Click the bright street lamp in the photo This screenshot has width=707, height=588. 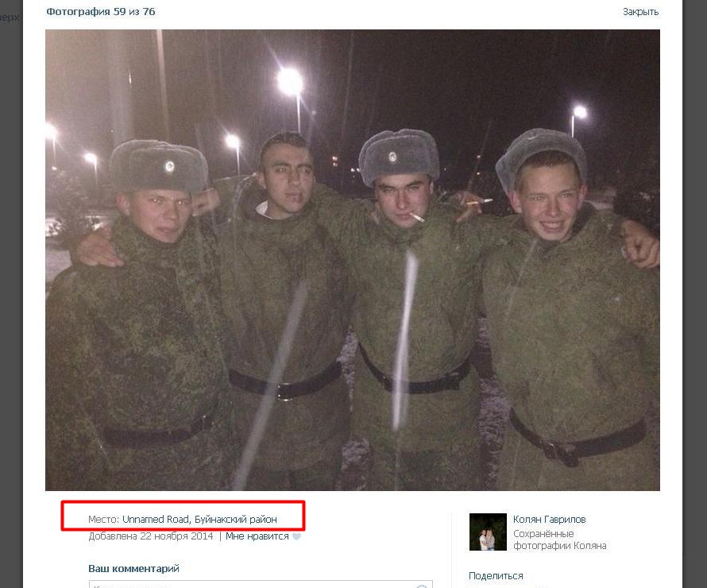(x=290, y=82)
